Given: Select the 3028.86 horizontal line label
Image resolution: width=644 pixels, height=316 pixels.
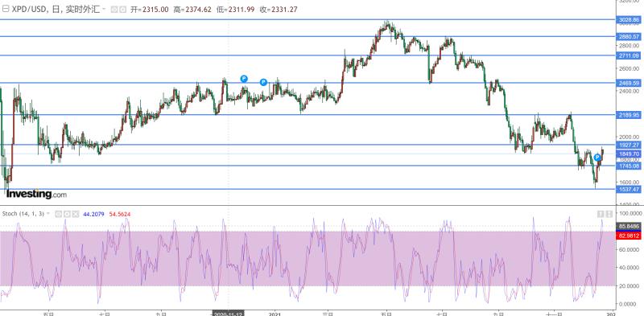Looking at the screenshot, I should coord(629,19).
